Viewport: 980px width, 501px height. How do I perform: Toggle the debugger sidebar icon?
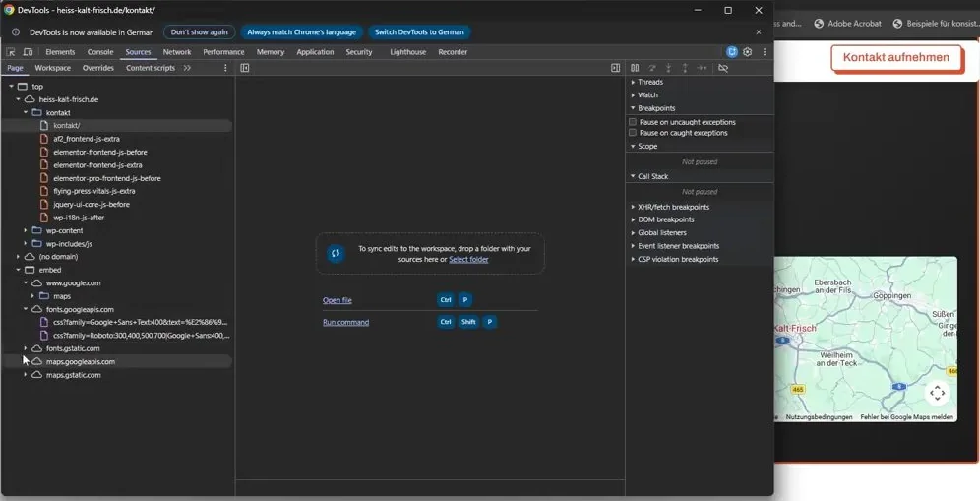tap(616, 68)
